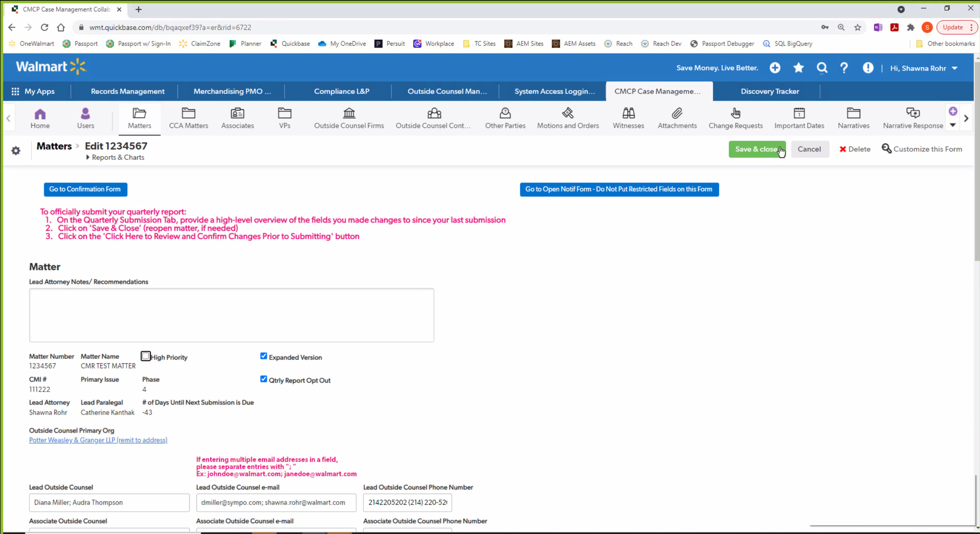Open the Motions and Orders gavel icon
This screenshot has height=534, width=980.
click(567, 113)
